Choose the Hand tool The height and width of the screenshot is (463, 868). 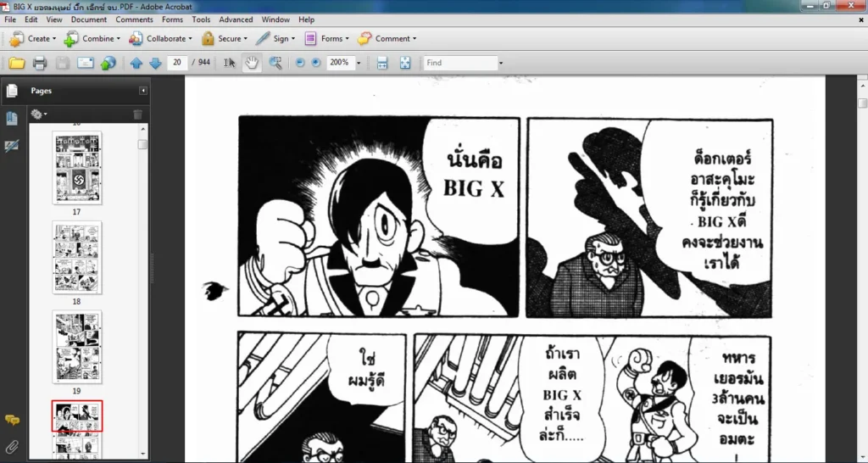(x=252, y=63)
